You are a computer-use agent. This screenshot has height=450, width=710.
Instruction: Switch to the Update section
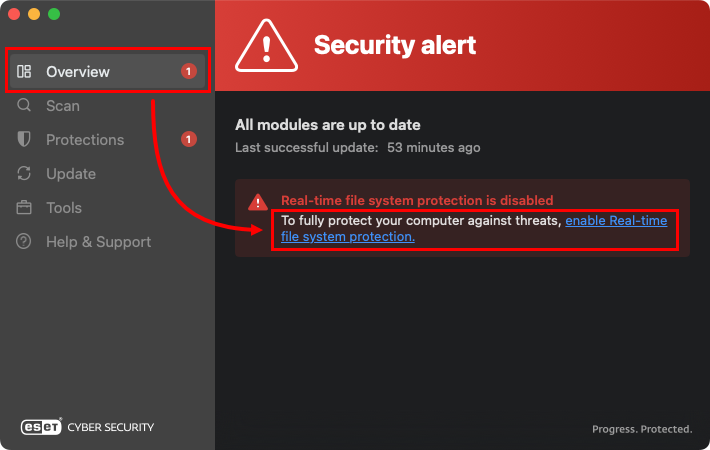pyautogui.click(x=71, y=174)
